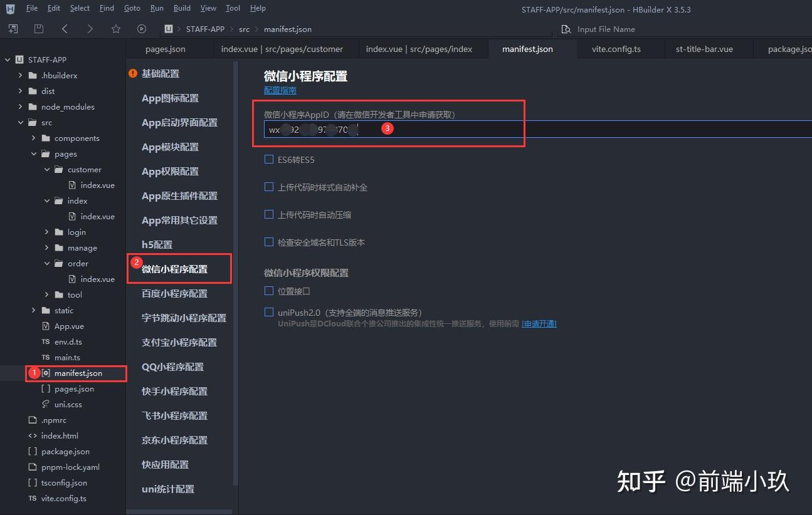
Task: Collapse the pages folder in project tree
Action: pos(34,153)
